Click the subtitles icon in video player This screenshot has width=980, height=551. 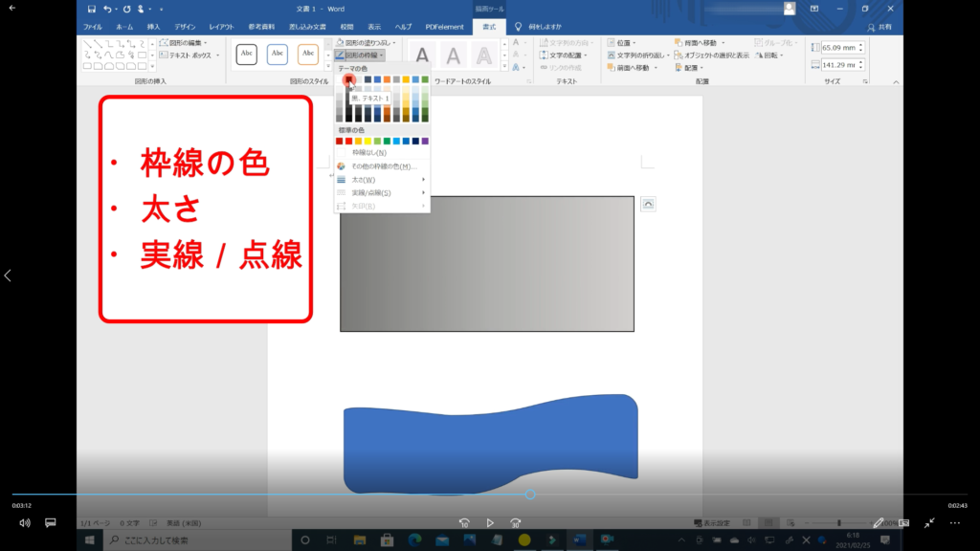(51, 523)
